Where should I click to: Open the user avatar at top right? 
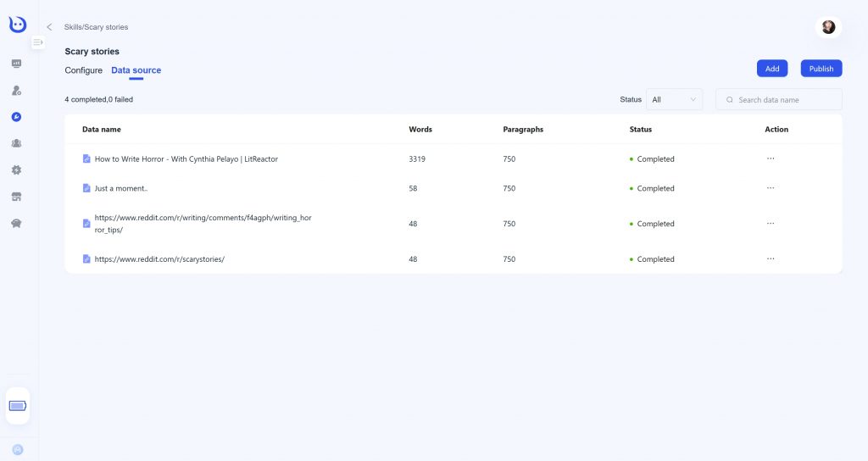point(828,26)
